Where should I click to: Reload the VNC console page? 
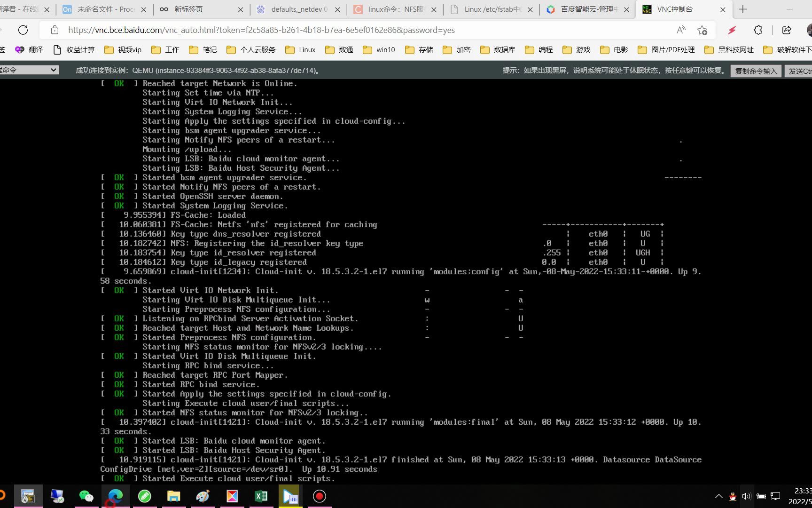pyautogui.click(x=23, y=30)
